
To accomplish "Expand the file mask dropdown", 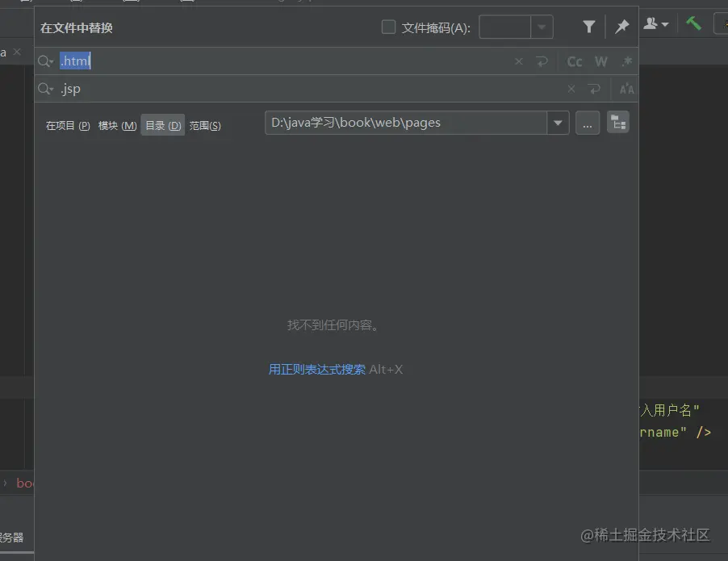I will [542, 26].
